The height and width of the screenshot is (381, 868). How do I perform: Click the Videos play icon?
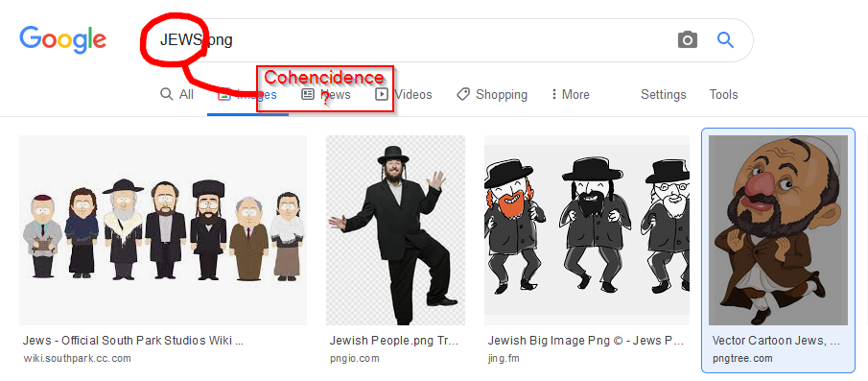pos(382,94)
